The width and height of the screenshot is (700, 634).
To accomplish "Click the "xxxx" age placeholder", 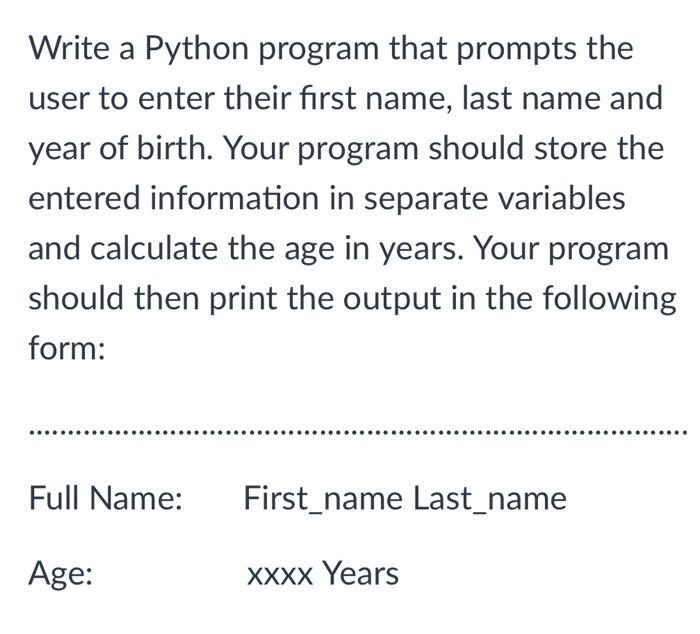I will 279,576.
